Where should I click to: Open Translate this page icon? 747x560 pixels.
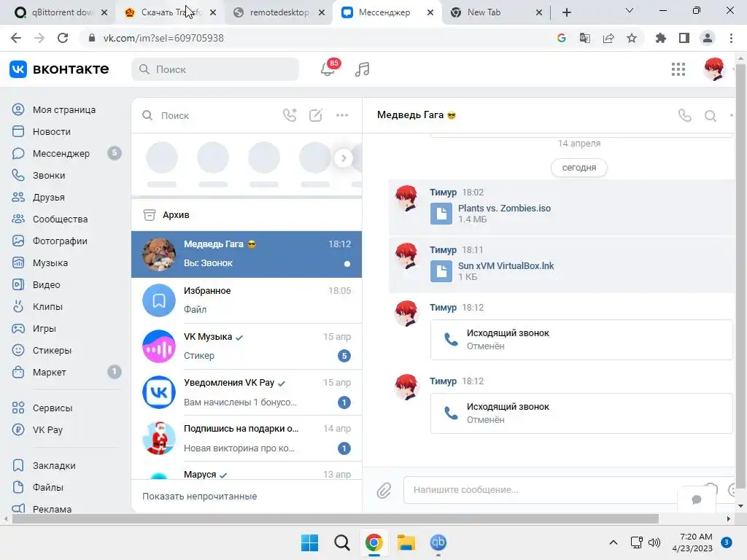click(x=584, y=38)
